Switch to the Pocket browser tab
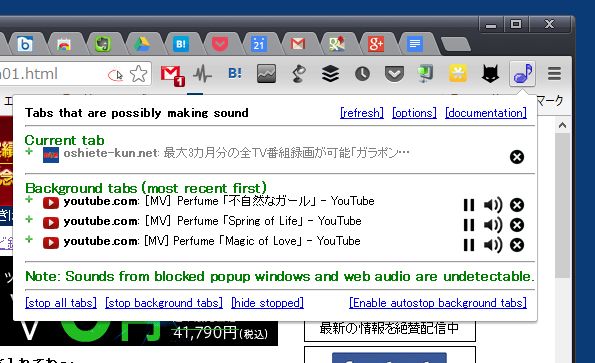The image size is (595, 363). 220,44
